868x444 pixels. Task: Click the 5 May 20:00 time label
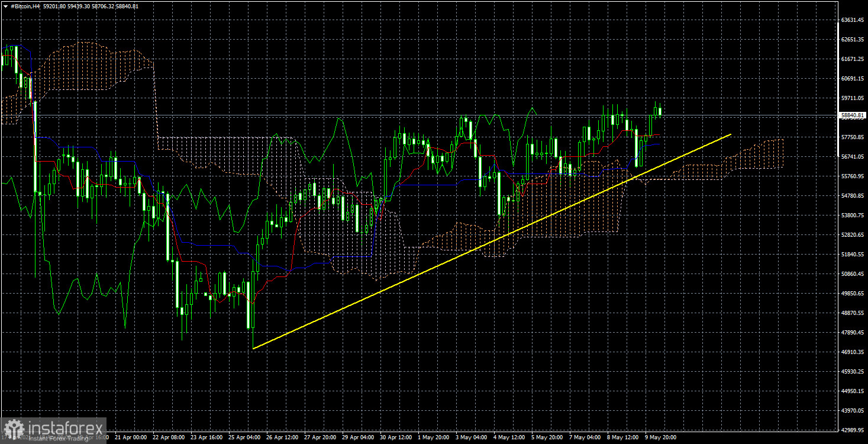[x=547, y=437]
